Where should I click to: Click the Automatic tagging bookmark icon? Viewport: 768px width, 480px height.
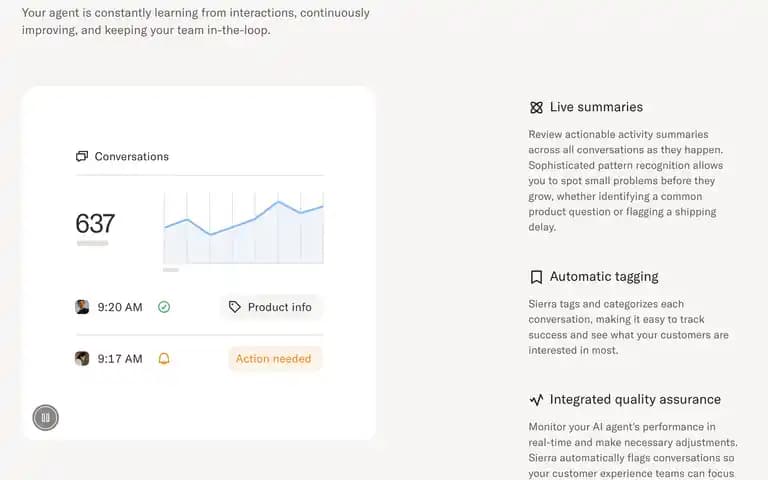tap(536, 277)
